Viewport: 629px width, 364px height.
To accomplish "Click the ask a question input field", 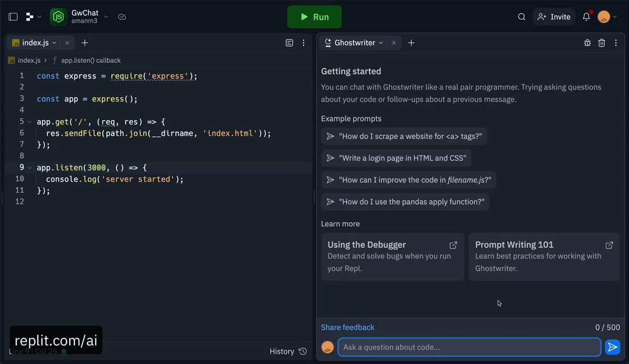I will pos(469,347).
